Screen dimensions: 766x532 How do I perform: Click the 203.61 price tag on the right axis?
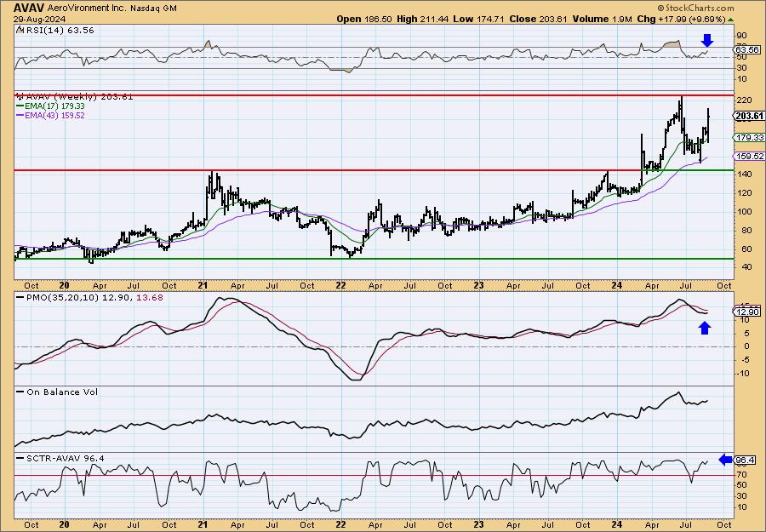(x=749, y=116)
